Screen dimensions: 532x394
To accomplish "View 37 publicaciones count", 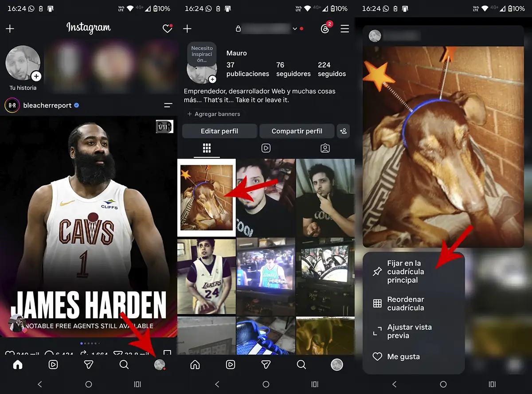I will (x=247, y=69).
